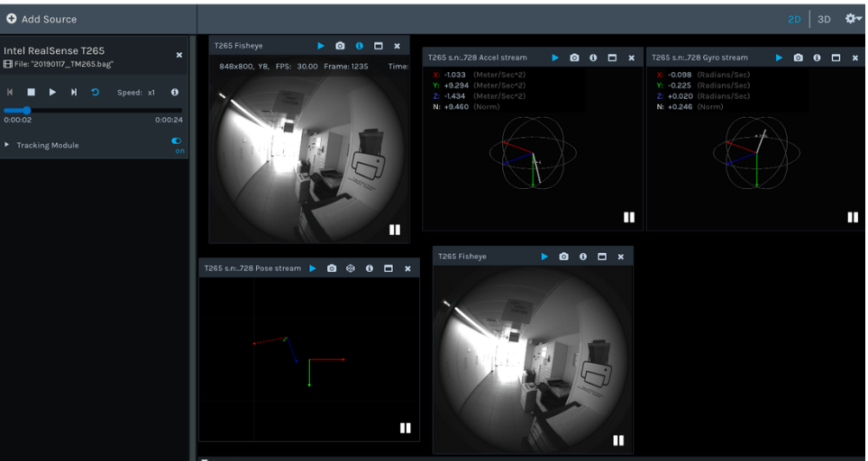The height and width of the screenshot is (461, 868).
Task: Take snapshot of Pose stream
Action: coord(332,268)
